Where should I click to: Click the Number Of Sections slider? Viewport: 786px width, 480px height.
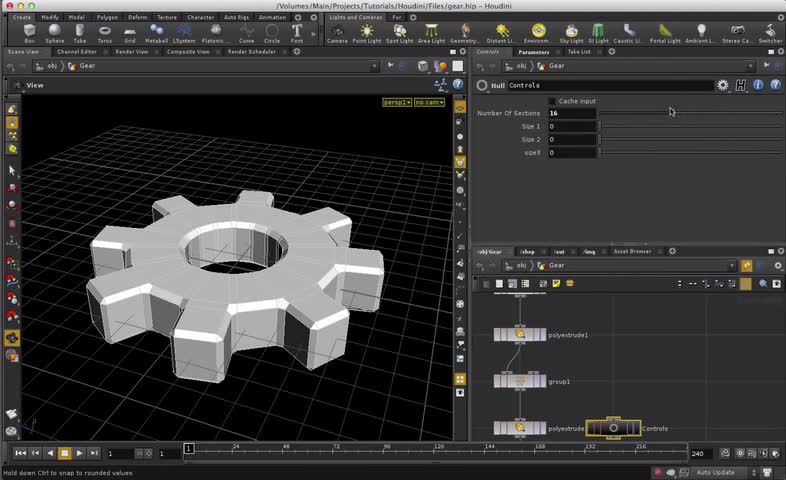[x=690, y=113]
